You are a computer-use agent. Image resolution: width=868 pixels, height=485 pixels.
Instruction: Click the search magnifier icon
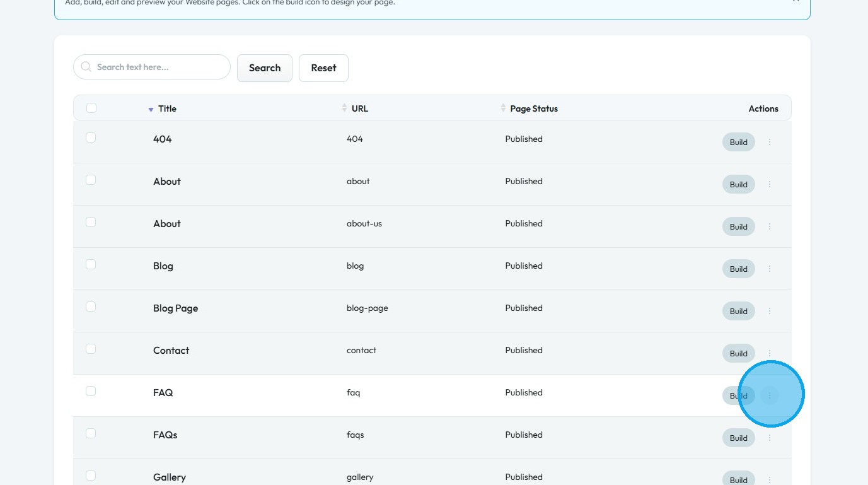86,67
